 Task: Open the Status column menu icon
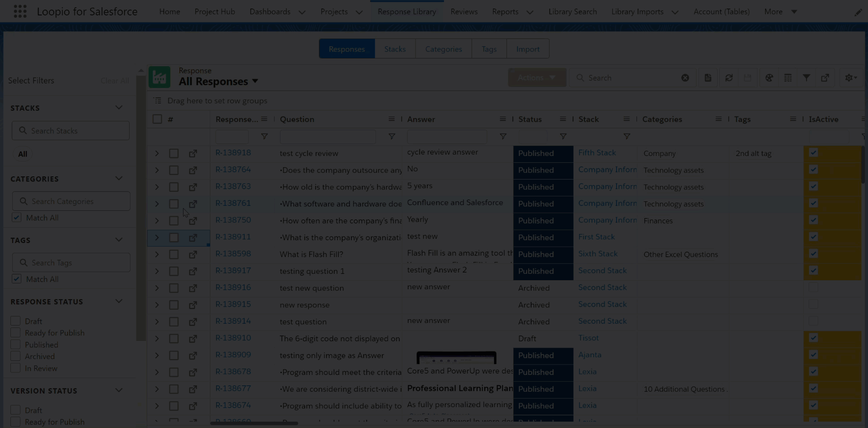coord(563,119)
